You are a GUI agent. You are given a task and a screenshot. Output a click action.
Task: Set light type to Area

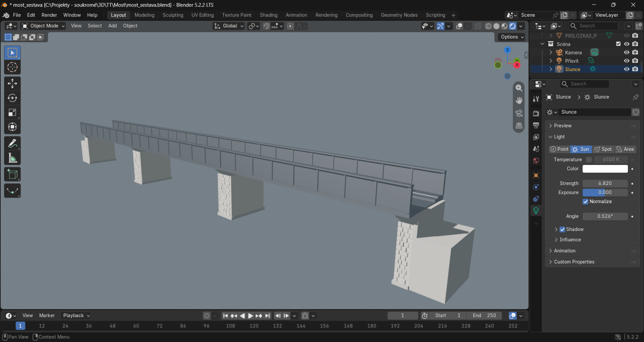[625, 149]
